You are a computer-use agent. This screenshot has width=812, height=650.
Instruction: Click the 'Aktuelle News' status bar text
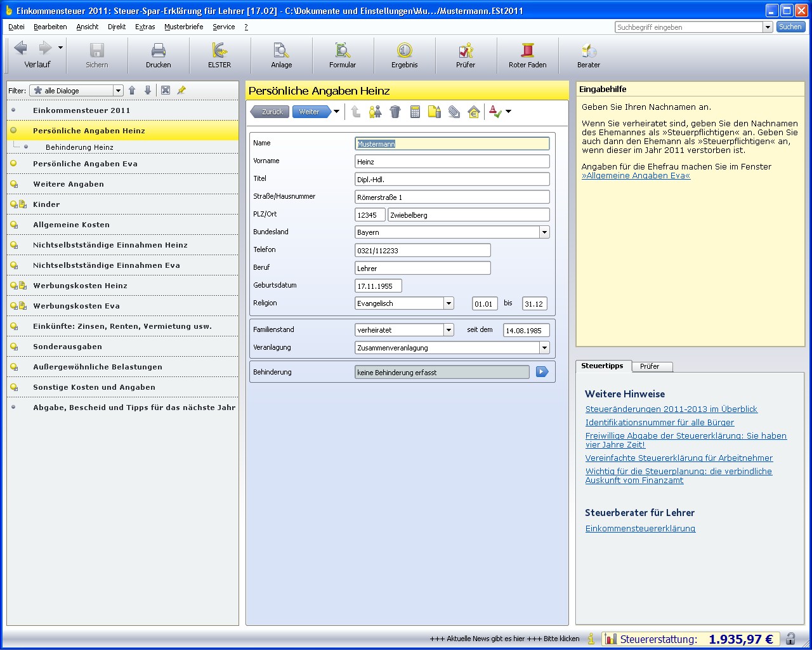[504, 639]
